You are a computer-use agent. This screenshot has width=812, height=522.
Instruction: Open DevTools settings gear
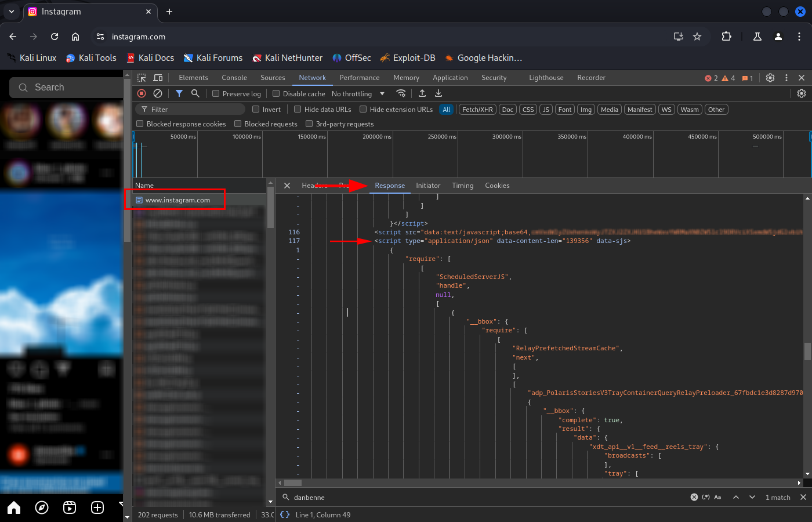[770, 78]
